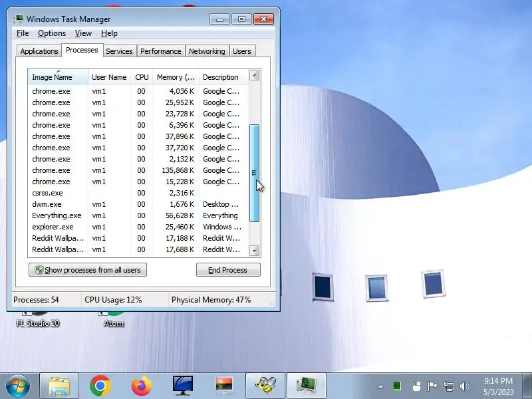Image resolution: width=532 pixels, height=399 pixels.
Task: Click the CPU Usage: 12% status entry
Action: point(113,300)
